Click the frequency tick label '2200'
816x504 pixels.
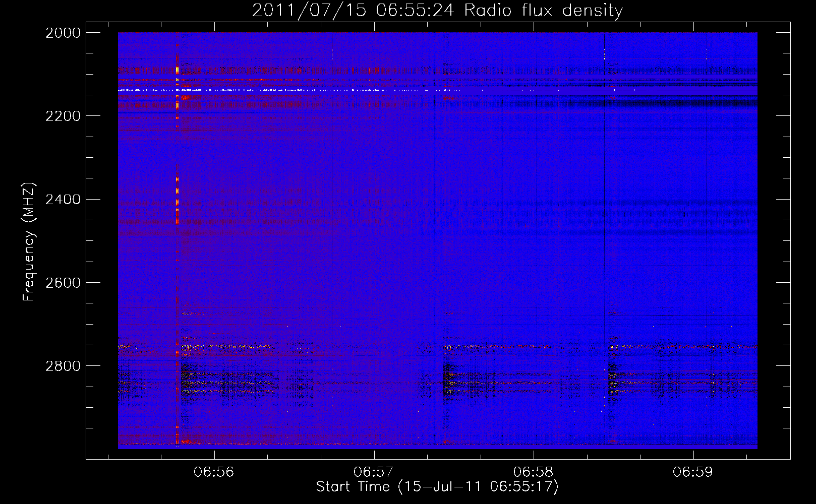(63, 116)
